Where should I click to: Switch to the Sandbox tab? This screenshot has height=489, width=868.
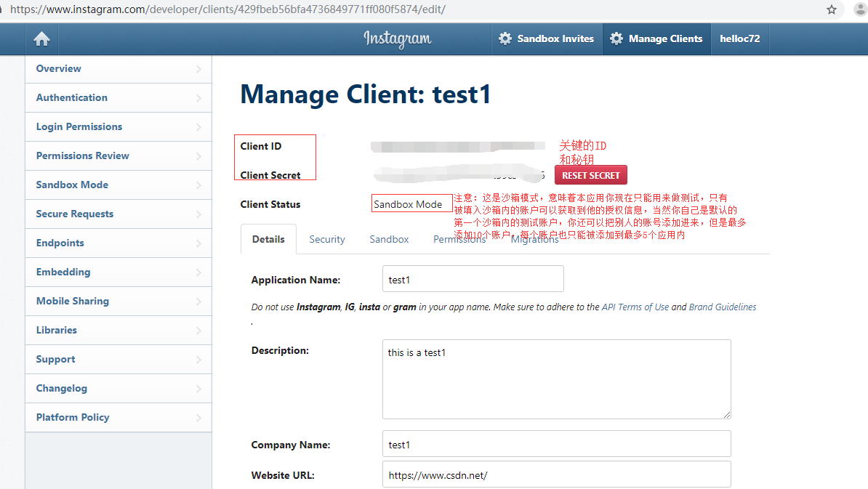389,240
